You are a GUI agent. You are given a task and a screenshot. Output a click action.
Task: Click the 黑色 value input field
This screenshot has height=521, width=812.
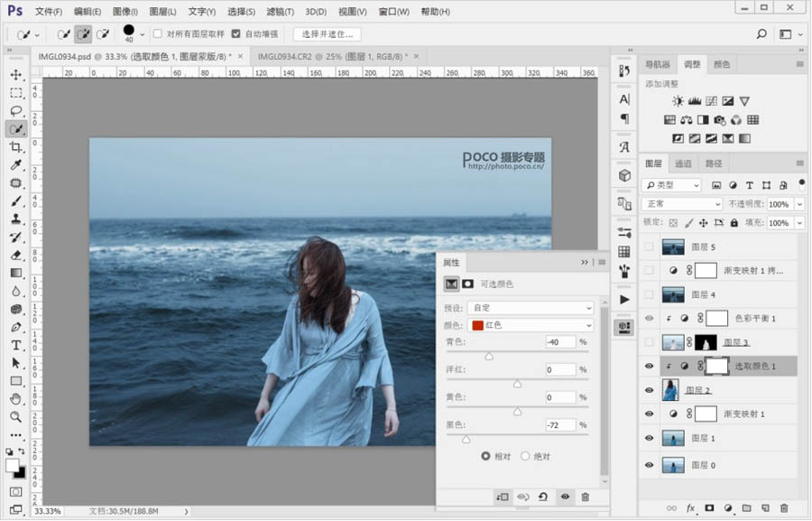click(x=560, y=424)
